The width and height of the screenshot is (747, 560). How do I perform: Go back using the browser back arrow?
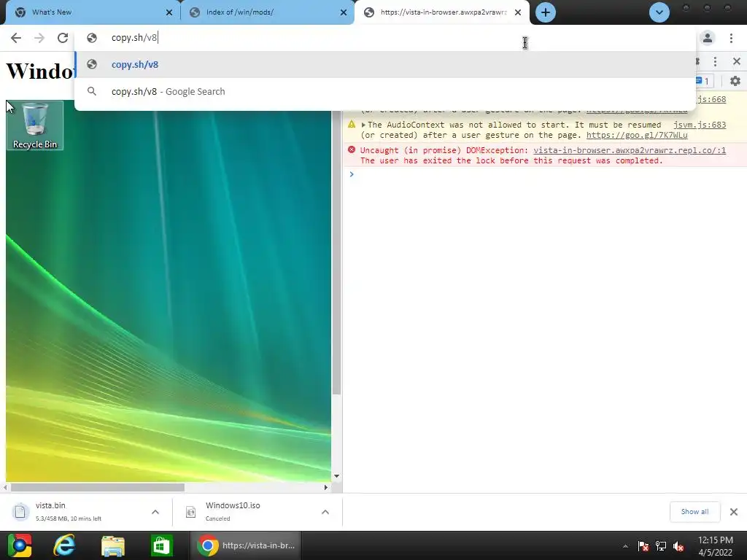coord(16,38)
